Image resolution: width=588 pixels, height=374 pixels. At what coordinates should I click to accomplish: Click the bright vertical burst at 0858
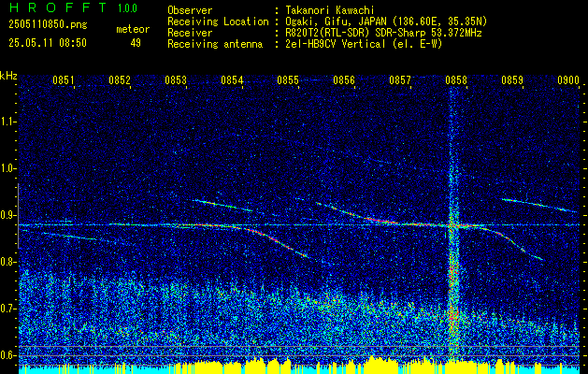[453, 225]
